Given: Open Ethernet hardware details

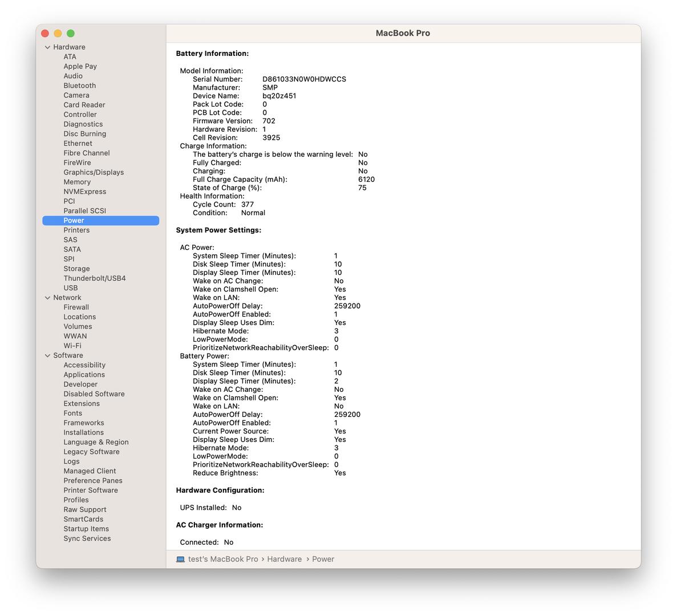Looking at the screenshot, I should [x=78, y=143].
